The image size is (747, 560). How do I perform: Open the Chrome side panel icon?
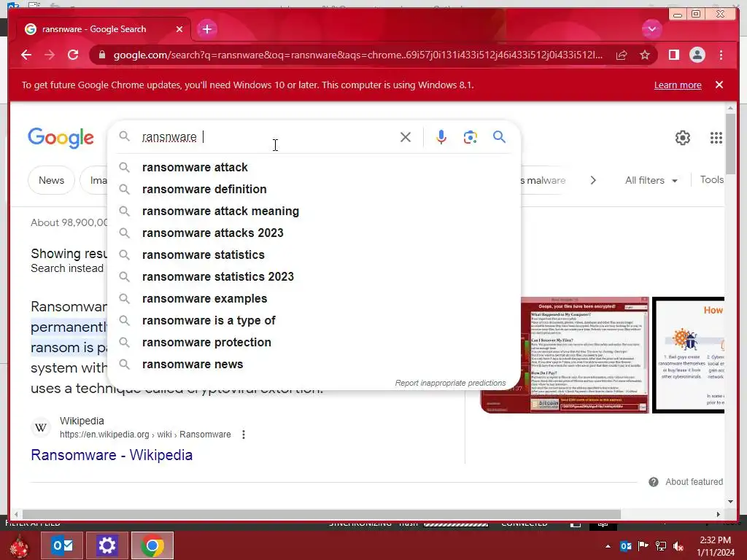coord(673,55)
